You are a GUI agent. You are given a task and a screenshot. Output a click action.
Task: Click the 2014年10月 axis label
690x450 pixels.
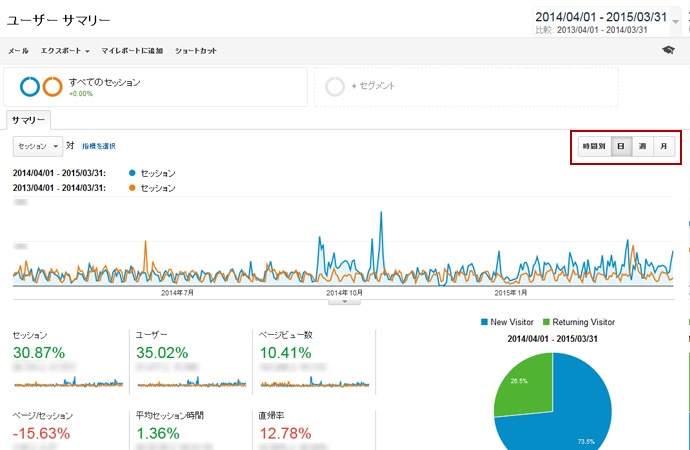click(345, 293)
